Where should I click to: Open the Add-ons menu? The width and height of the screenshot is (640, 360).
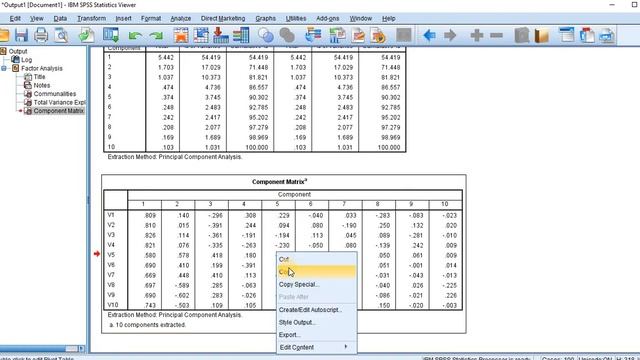point(328,18)
